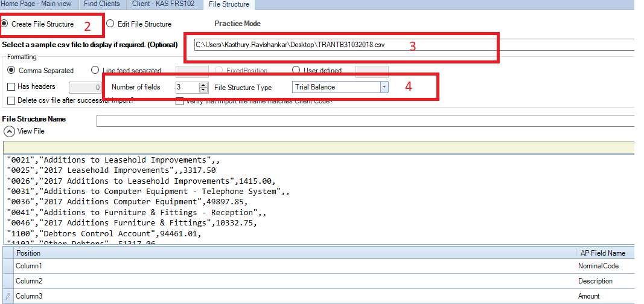Image resolution: width=644 pixels, height=304 pixels.
Task: Click the Number of fields value box
Action: pyautogui.click(x=187, y=87)
